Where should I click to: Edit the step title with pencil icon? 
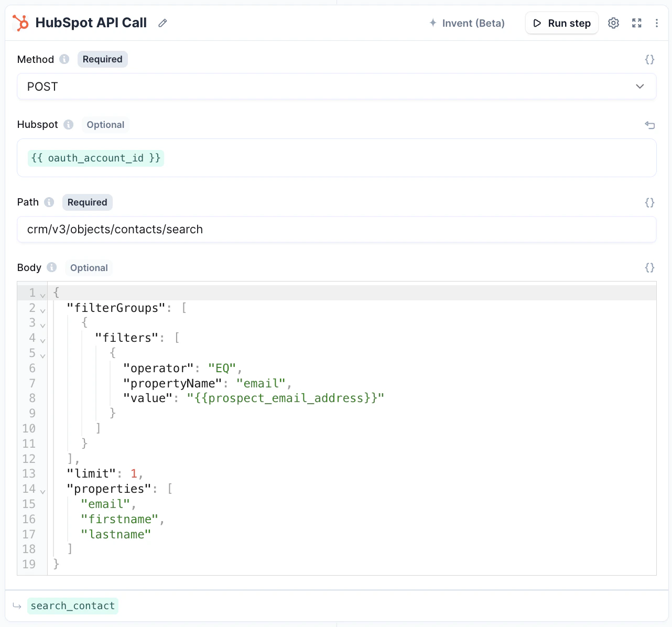(163, 23)
